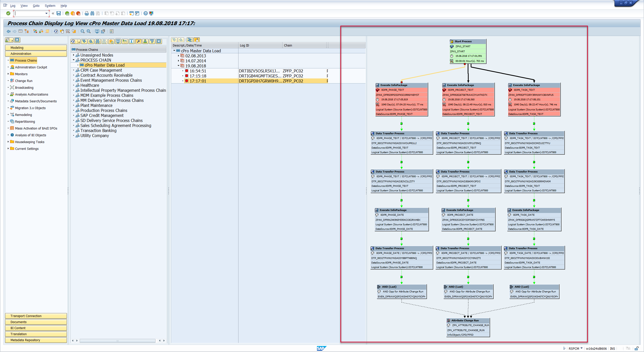Click the Process Chains tree horizontal scrollbar
This screenshot has height=352, width=644.
[x=117, y=341]
